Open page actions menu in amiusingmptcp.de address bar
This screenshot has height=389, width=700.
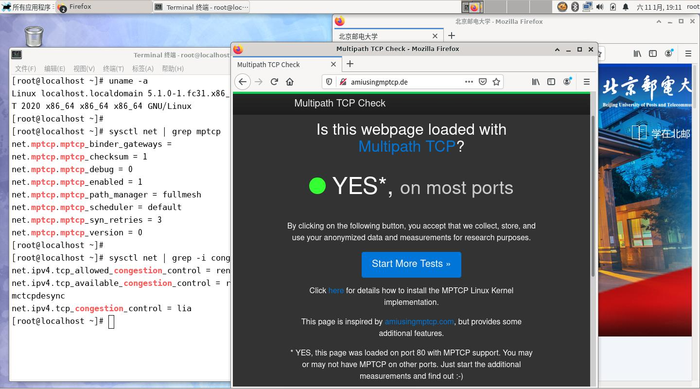(469, 82)
